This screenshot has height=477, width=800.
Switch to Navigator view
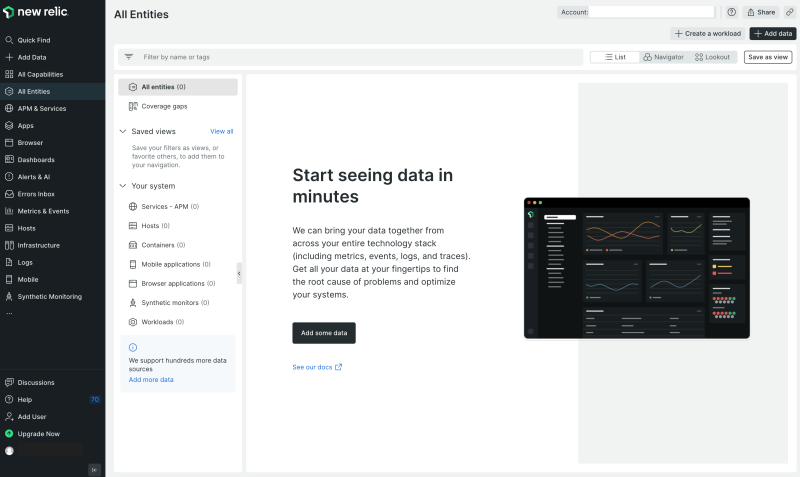click(663, 57)
